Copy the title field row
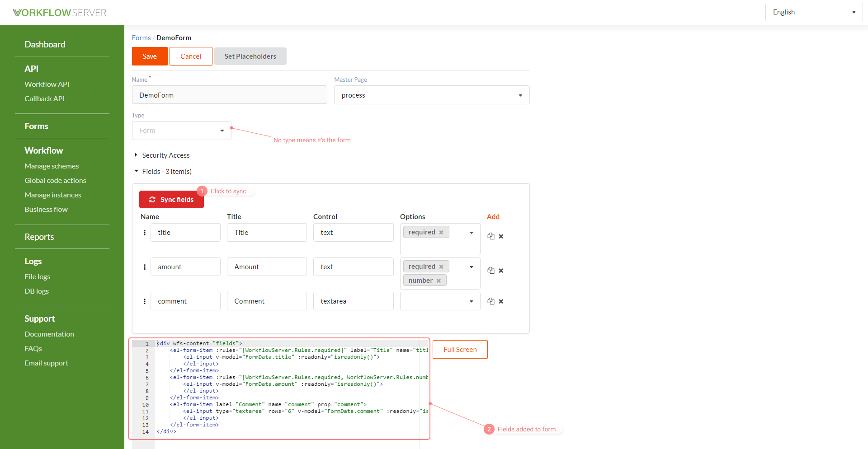 point(491,236)
